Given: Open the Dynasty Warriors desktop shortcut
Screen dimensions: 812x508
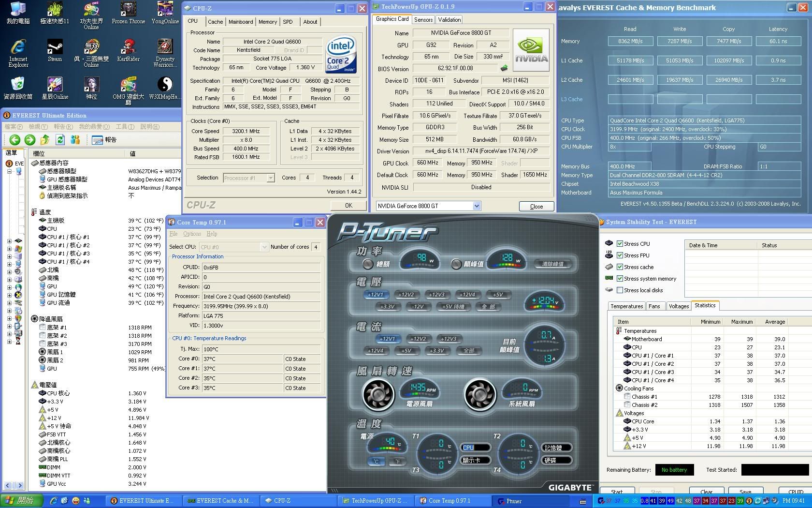Looking at the screenshot, I should coord(165,53).
